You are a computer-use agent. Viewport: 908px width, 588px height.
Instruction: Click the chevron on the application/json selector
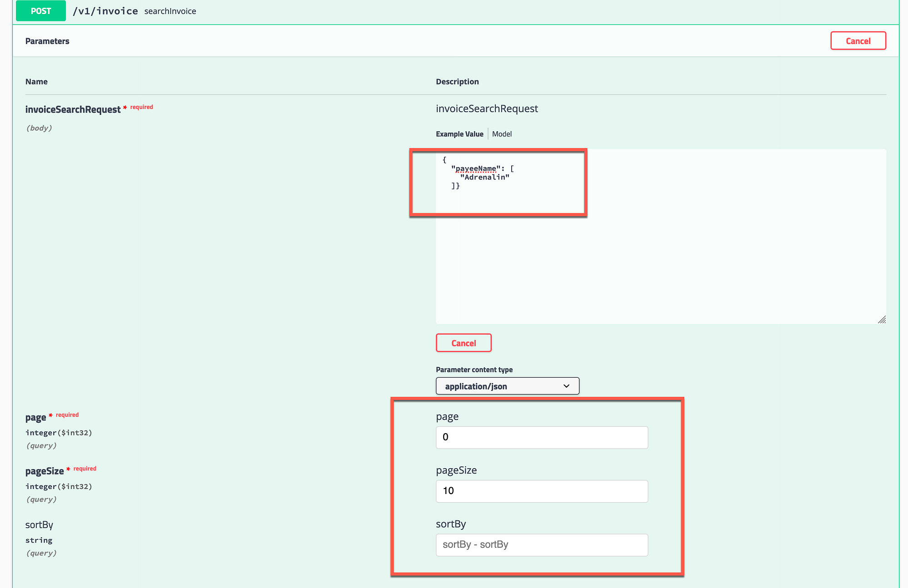pyautogui.click(x=566, y=386)
